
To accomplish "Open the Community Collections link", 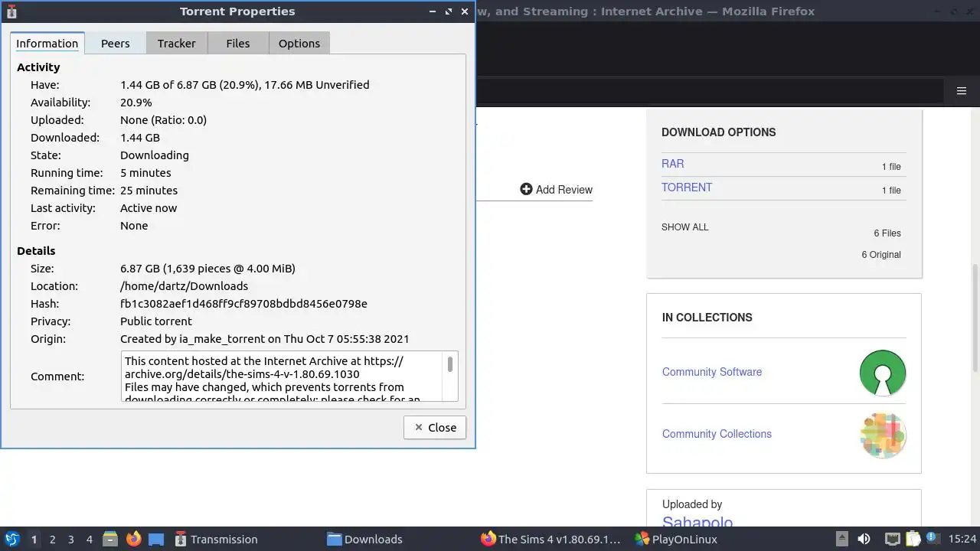I will coord(717,434).
